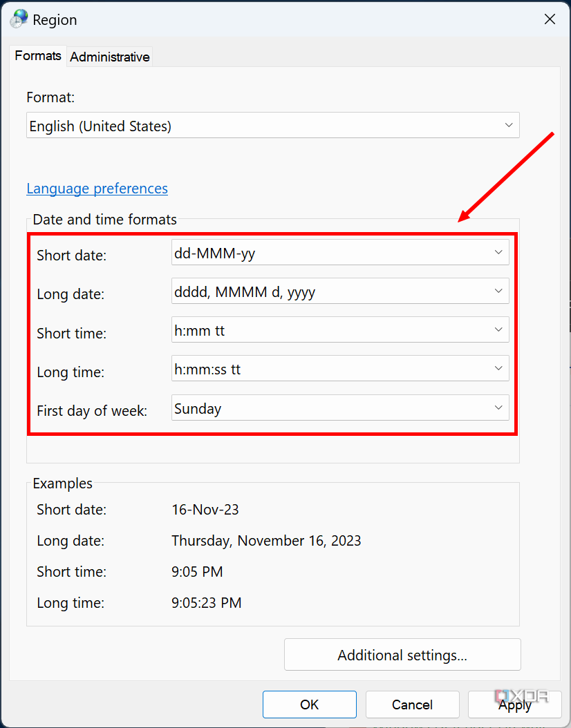Viewport: 571px width, 728px height.
Task: Expand the First day of week dropdown
Action: 340,408
